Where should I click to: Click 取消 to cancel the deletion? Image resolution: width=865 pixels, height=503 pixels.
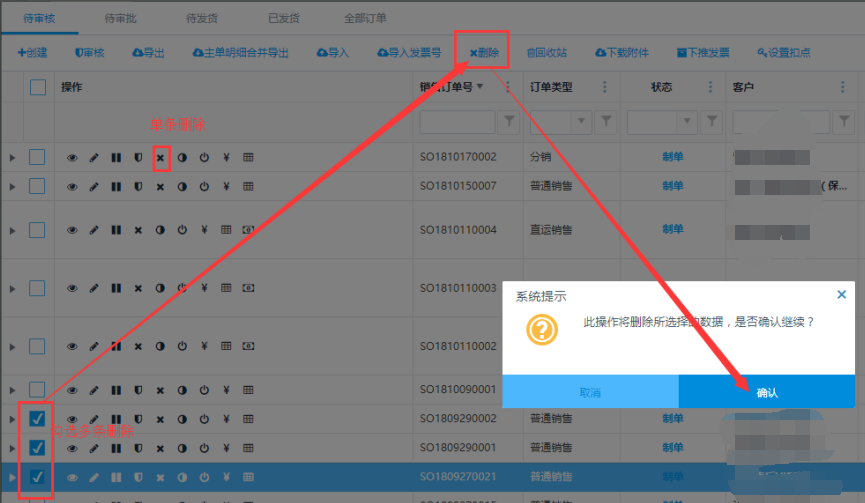[590, 393]
